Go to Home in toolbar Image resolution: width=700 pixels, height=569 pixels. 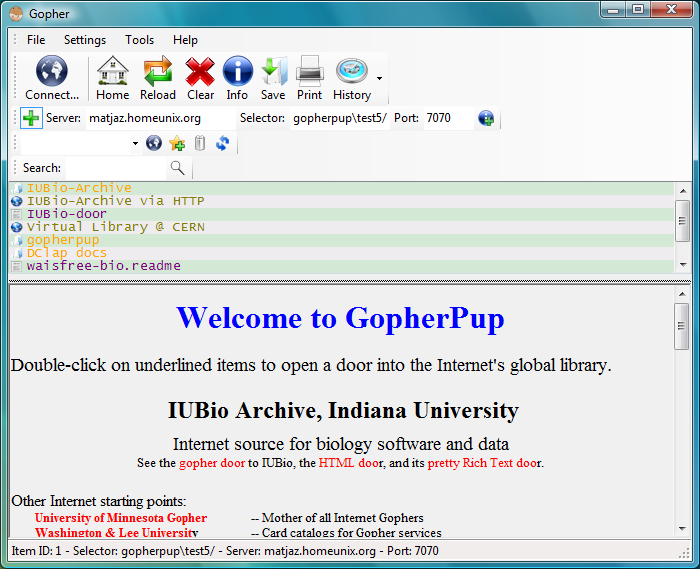[x=112, y=72]
